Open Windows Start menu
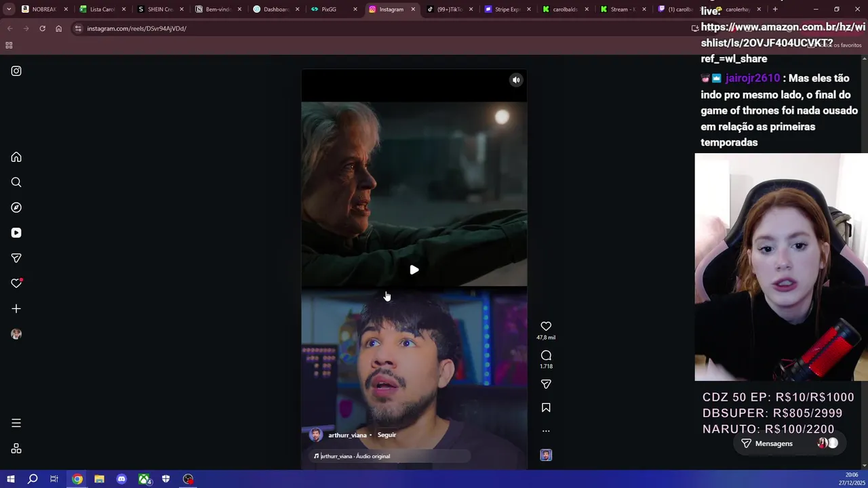 pyautogui.click(x=10, y=479)
